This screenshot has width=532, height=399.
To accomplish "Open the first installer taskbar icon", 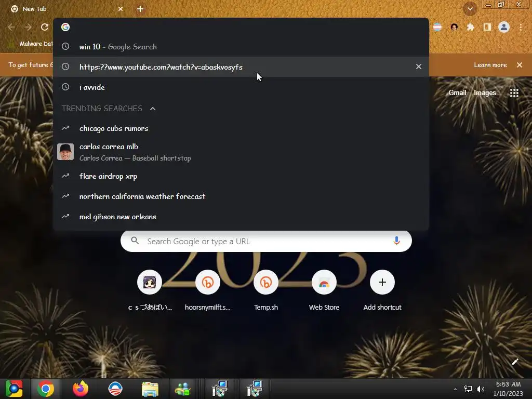I will click(220, 389).
